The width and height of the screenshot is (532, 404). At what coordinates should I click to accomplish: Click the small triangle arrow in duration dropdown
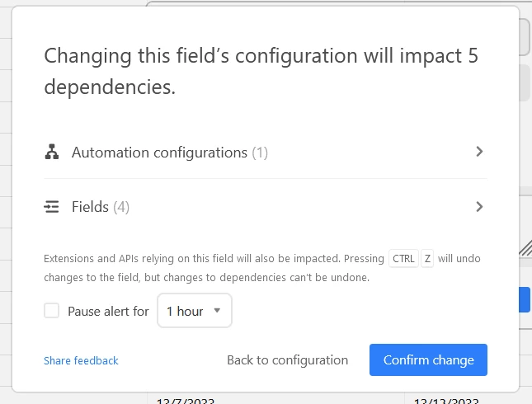(217, 310)
